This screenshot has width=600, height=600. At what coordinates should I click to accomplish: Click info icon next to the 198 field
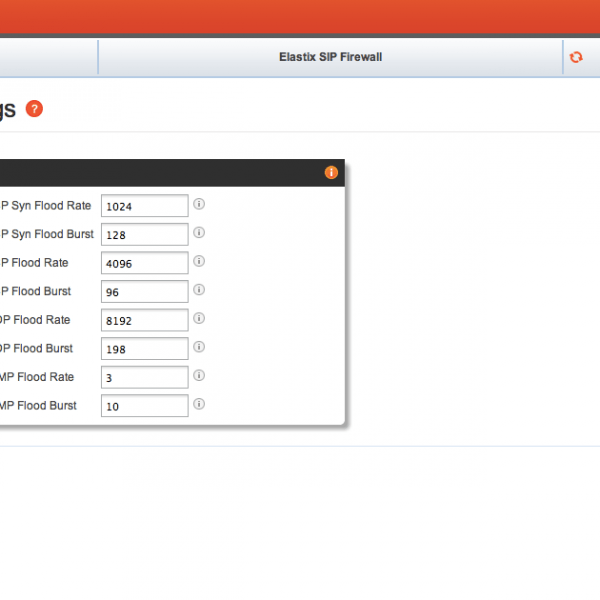(199, 347)
